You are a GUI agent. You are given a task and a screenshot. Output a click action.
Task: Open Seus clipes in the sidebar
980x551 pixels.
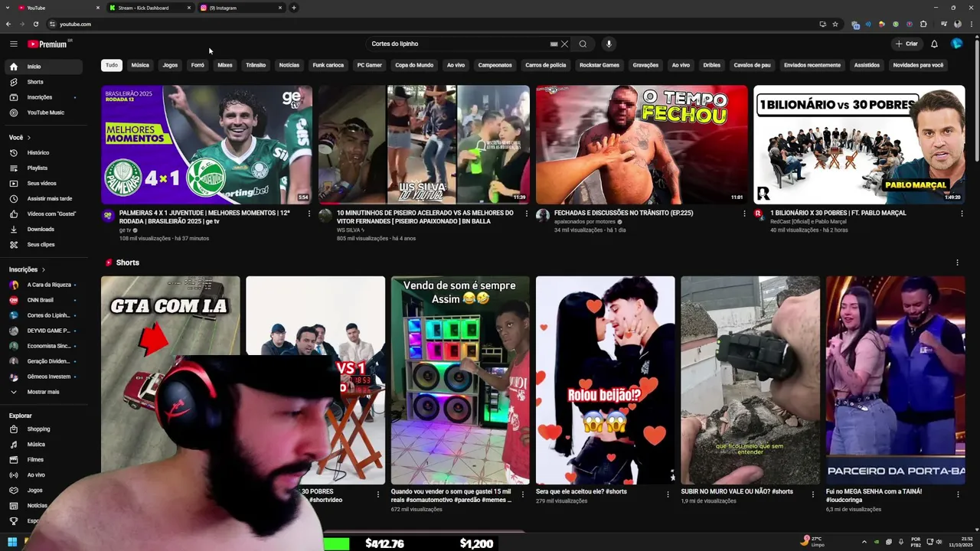pyautogui.click(x=42, y=244)
